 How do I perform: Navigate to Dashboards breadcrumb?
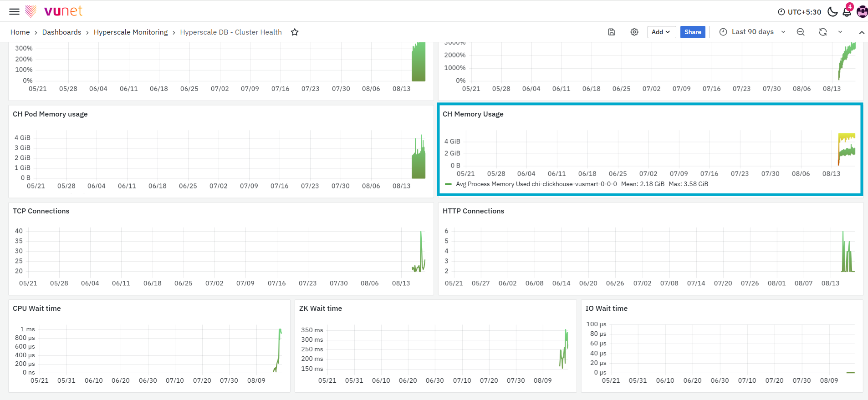[61, 32]
